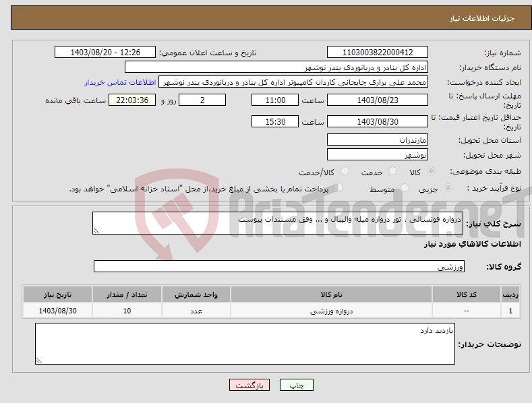This screenshot has height=403, width=532.
Task: Click the شماره نیاز field 1103003822000412
Action: 378,53
